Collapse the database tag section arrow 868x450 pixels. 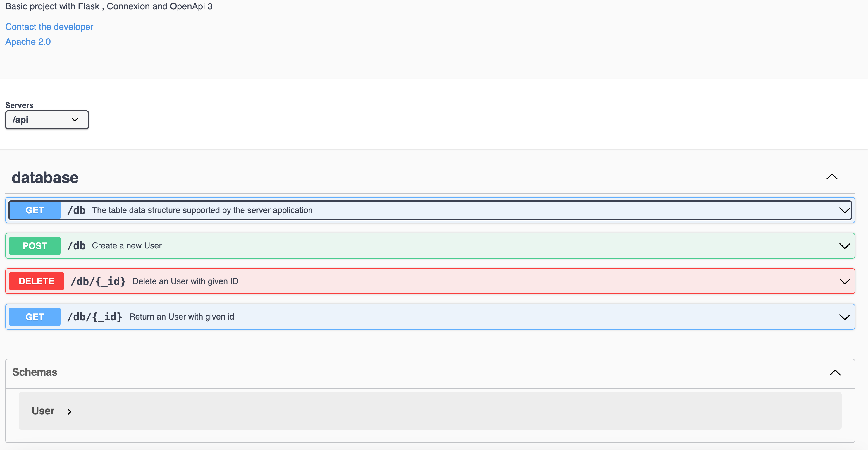click(x=832, y=177)
